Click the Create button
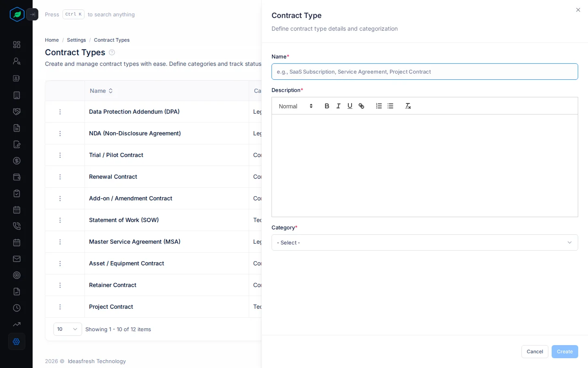588x368 pixels. 565,352
